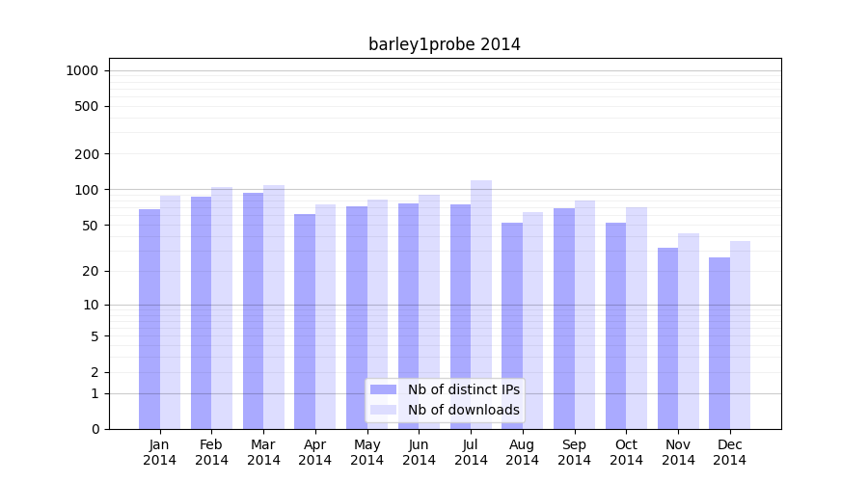Click the chart title barley1probe 2014
868x482 pixels.
pyautogui.click(x=444, y=44)
